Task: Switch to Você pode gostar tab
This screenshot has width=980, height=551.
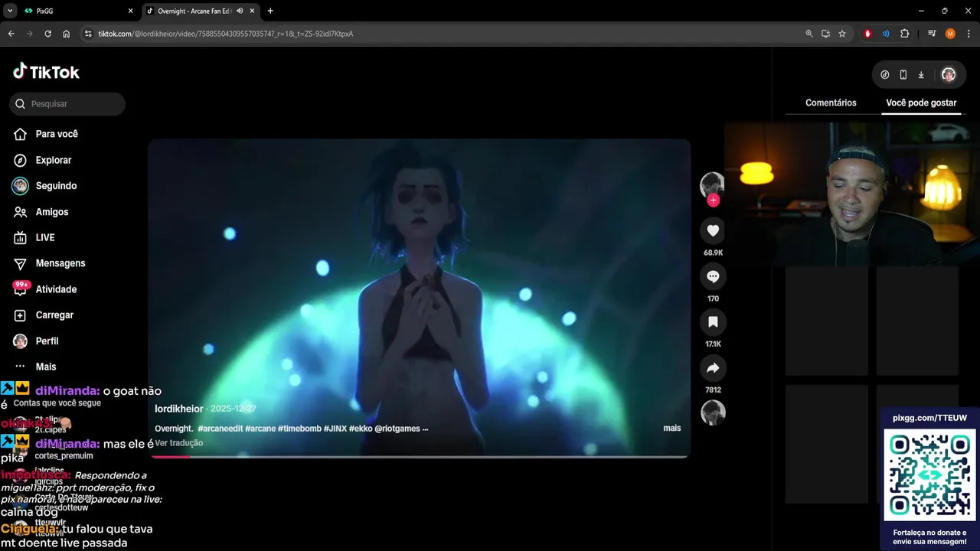Action: click(921, 103)
